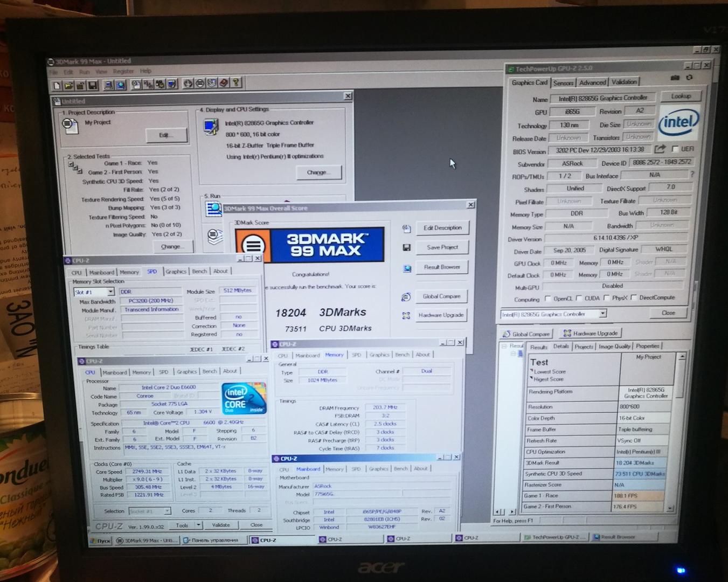Click the GPU-Z screenshot camera icon
Image resolution: width=728 pixels, height=582 pixels.
pos(675,78)
